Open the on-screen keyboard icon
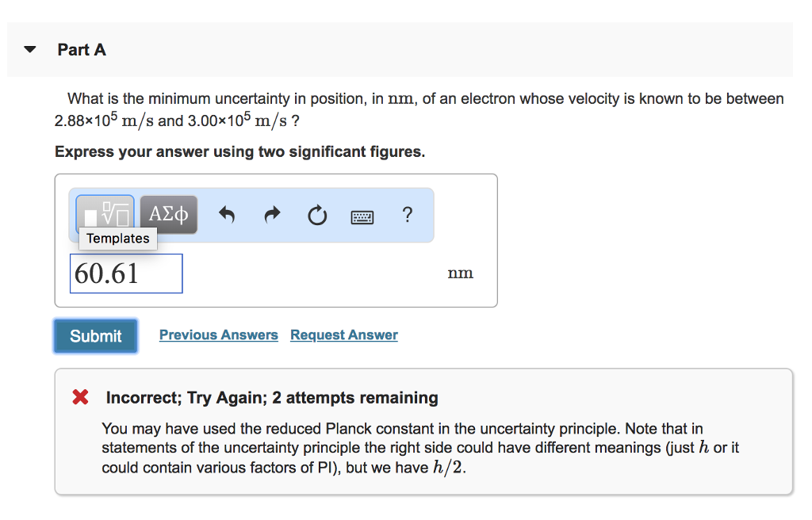Viewport: 812px width, 520px height. tap(362, 215)
